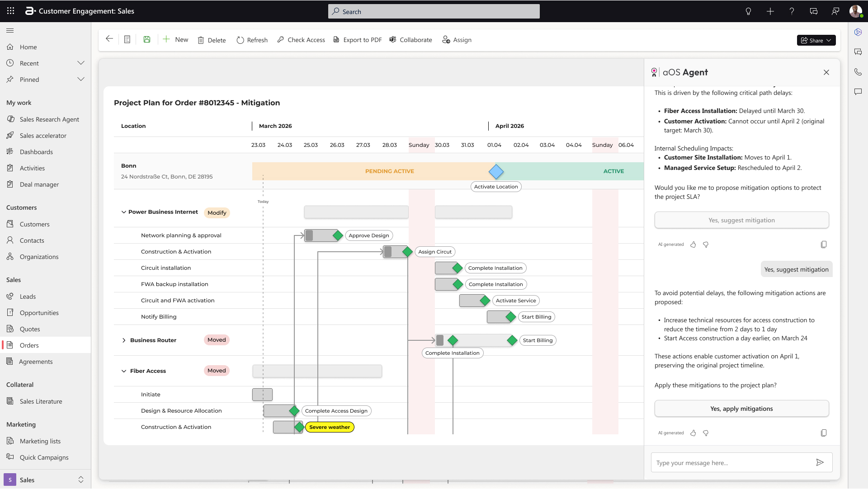
Task: Open the phone icon in right rail
Action: click(x=858, y=72)
